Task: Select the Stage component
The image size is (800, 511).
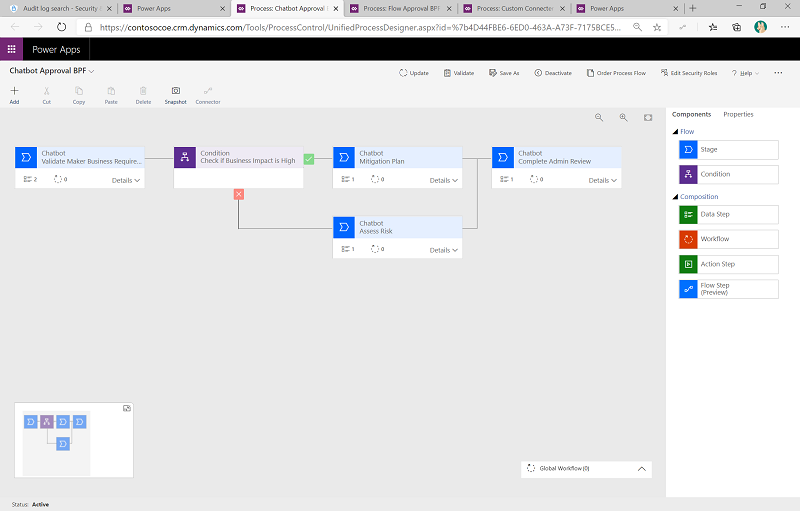Action: [x=729, y=149]
